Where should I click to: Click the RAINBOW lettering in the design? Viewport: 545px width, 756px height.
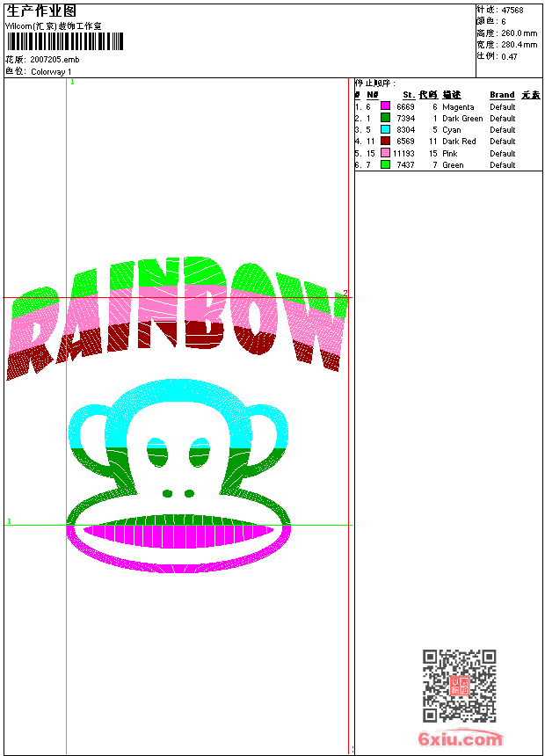pos(178,318)
